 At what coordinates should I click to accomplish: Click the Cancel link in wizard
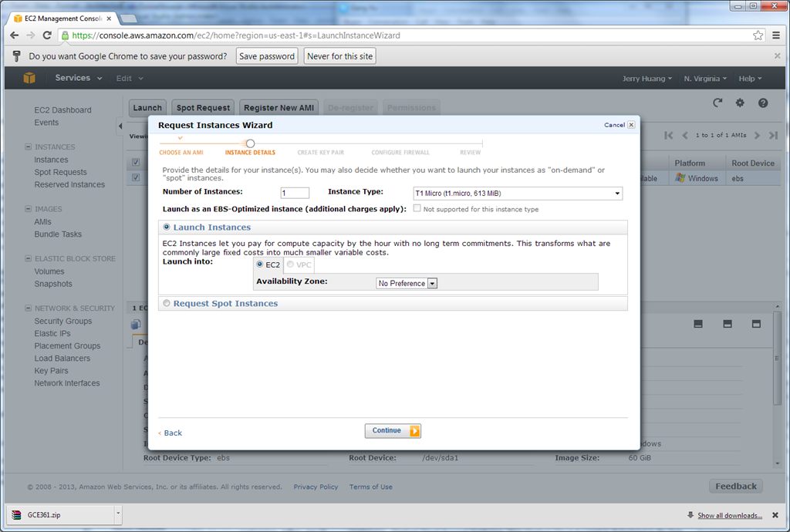click(614, 125)
